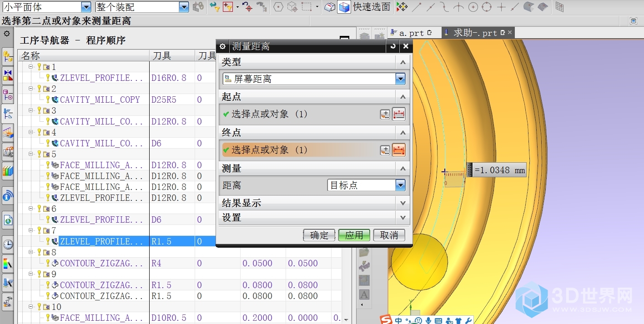Expand the 设置 section

coord(402,218)
